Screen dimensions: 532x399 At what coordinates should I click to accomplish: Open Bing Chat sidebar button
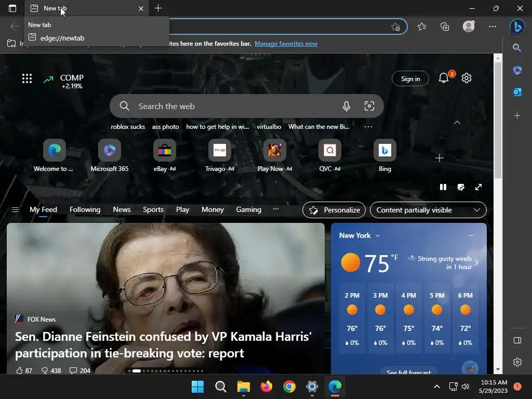pyautogui.click(x=517, y=26)
